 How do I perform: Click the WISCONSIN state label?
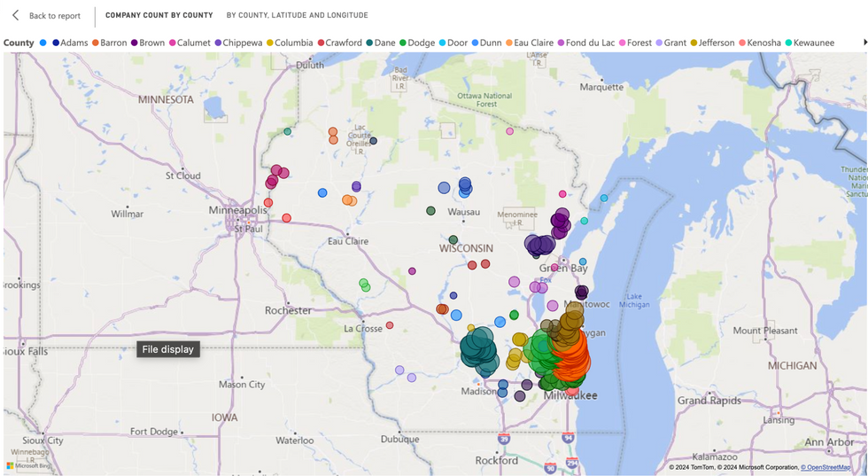tap(466, 249)
